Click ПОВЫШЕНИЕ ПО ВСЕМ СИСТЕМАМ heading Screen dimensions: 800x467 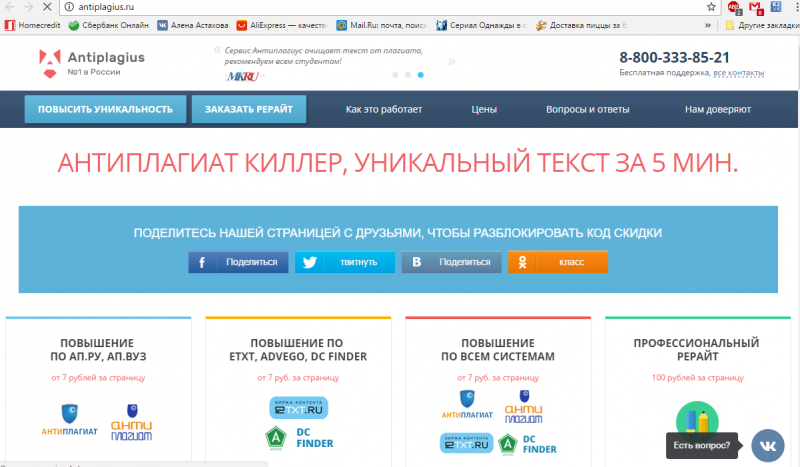pos(498,350)
